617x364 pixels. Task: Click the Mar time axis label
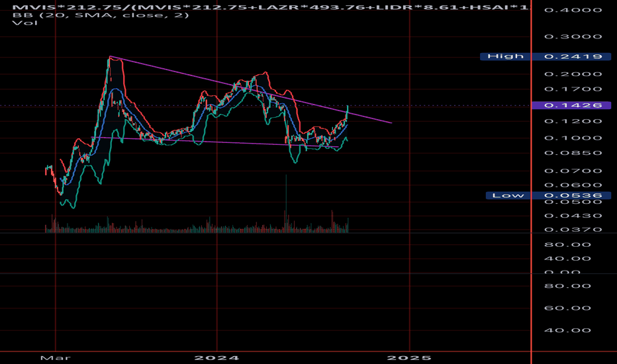56,357
